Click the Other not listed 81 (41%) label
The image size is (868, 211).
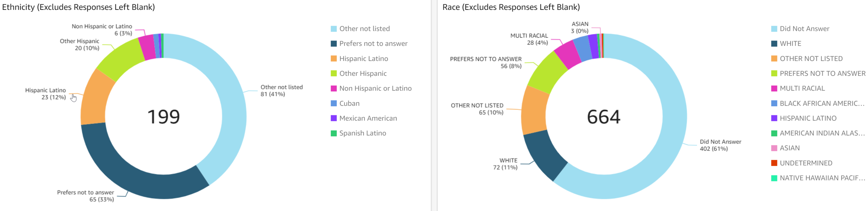[x=281, y=91]
